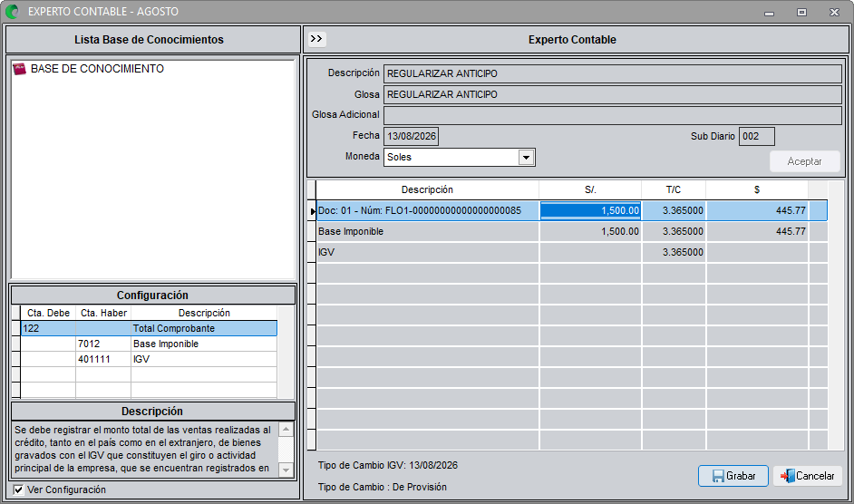Click the Grabar button

733,476
